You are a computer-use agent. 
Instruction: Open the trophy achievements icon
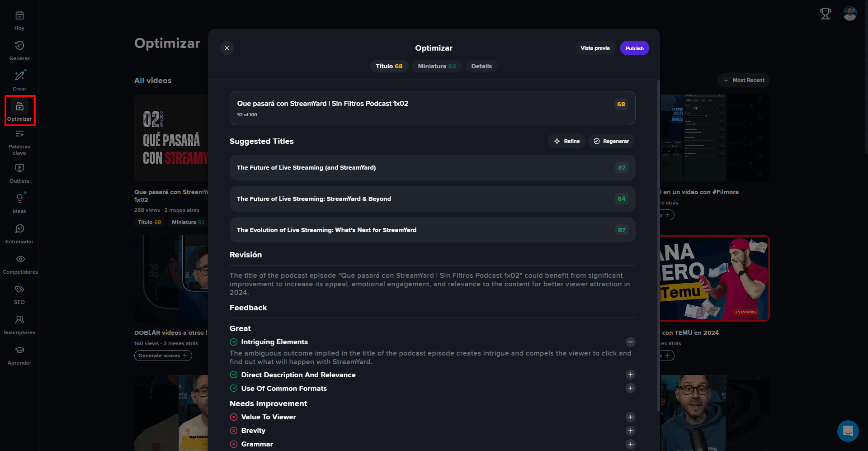tap(826, 14)
